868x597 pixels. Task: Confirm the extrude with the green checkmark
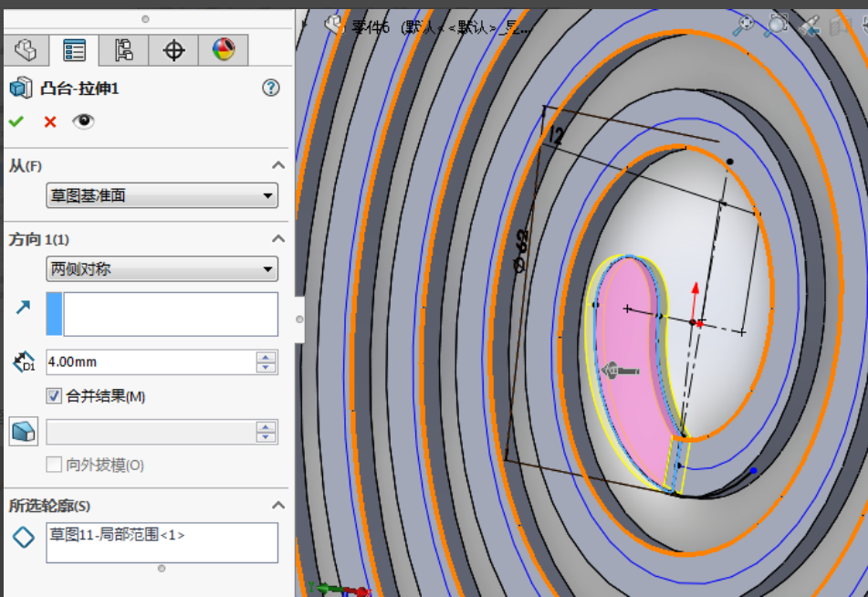pos(16,121)
